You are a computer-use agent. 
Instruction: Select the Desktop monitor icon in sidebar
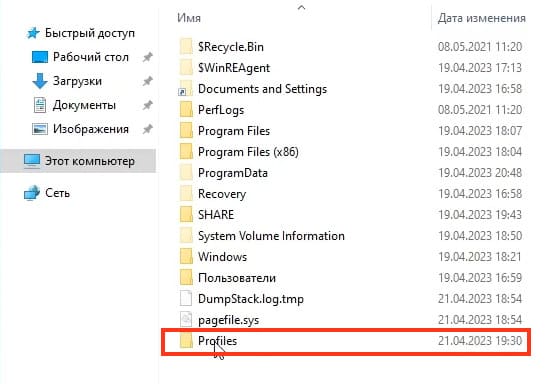click(40, 57)
